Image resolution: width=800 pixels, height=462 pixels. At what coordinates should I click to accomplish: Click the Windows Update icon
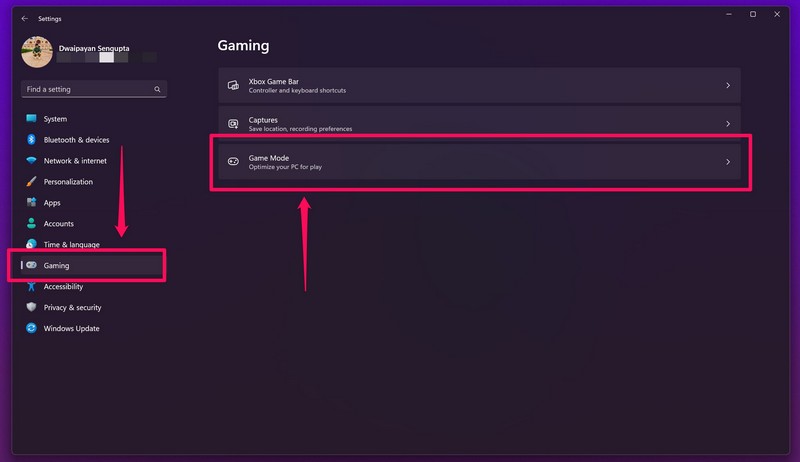click(31, 329)
